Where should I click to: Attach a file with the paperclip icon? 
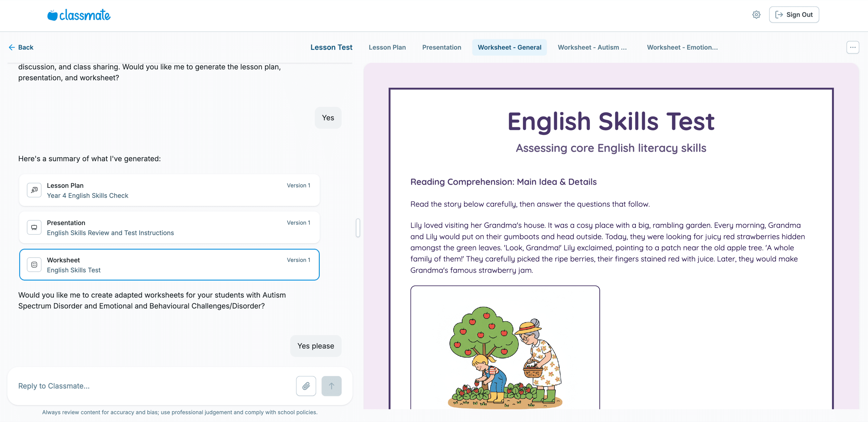click(x=306, y=386)
